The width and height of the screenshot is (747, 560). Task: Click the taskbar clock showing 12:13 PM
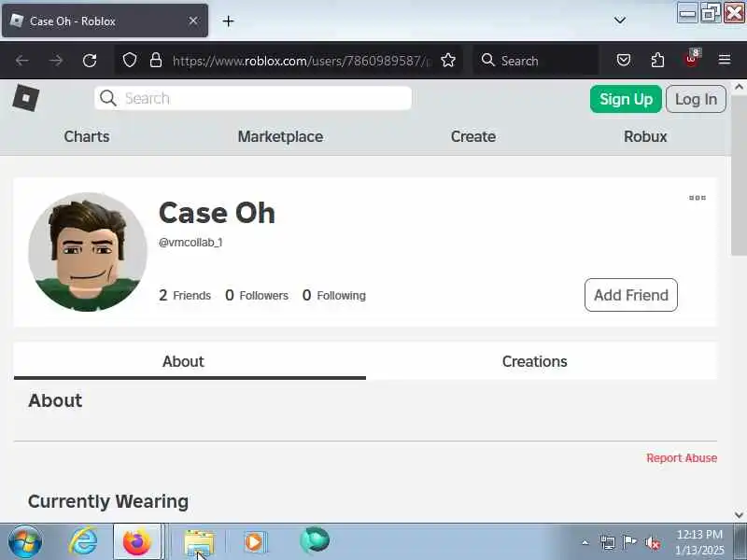[x=699, y=542]
